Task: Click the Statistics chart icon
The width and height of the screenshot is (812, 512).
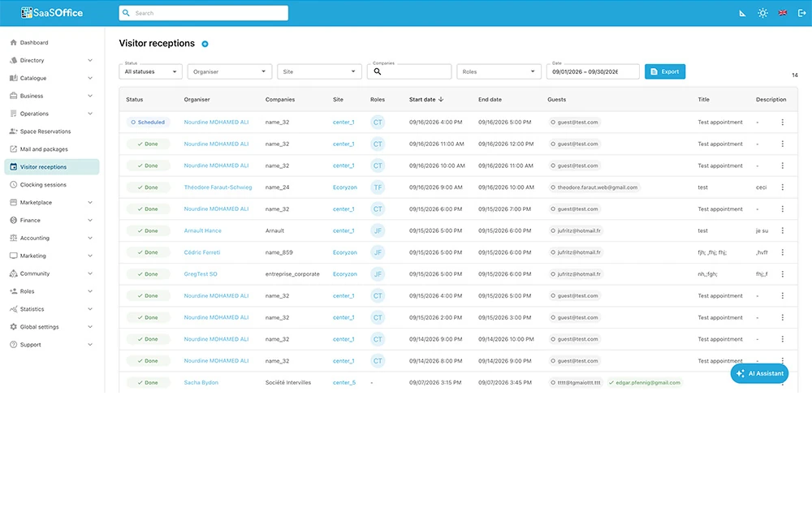Action: (x=14, y=309)
